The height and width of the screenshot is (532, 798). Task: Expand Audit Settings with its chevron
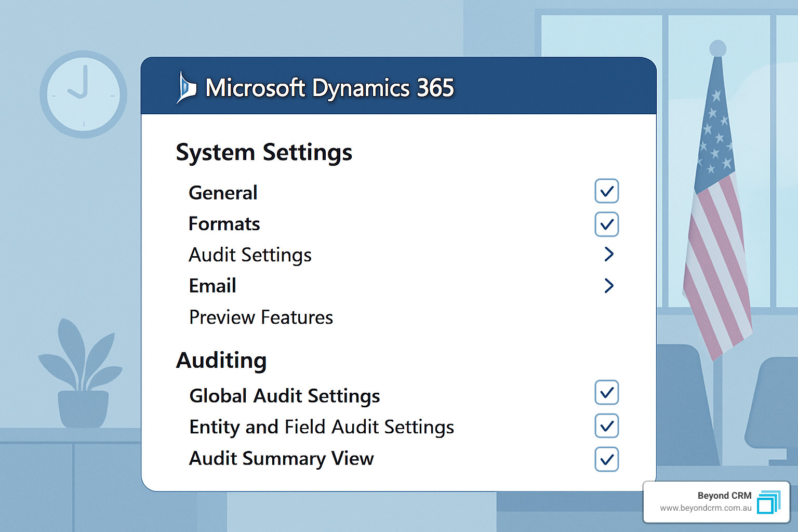click(609, 254)
